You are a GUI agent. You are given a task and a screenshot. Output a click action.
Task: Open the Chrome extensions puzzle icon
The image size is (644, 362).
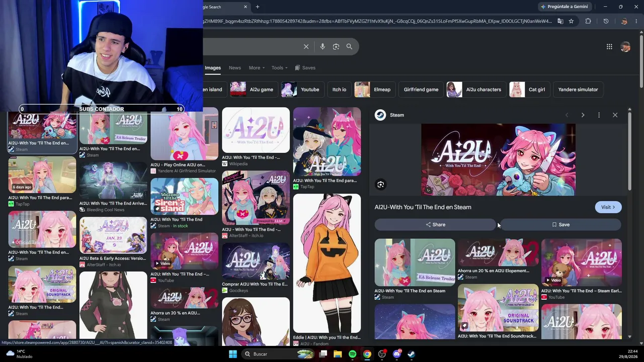point(588,21)
